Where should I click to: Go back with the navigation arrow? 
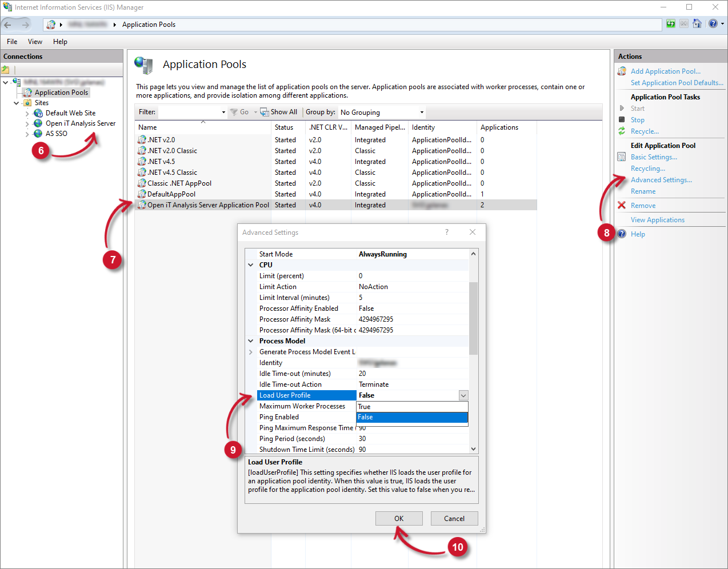pos(7,25)
